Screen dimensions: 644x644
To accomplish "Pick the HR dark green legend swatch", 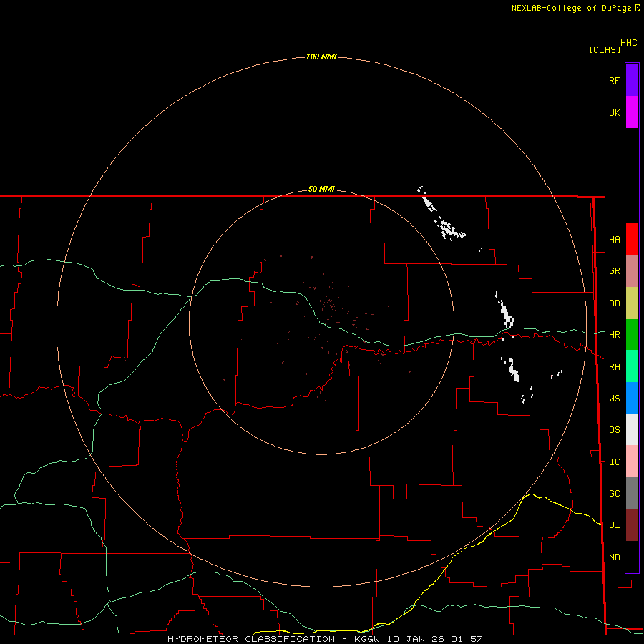I will pyautogui.click(x=632, y=335).
